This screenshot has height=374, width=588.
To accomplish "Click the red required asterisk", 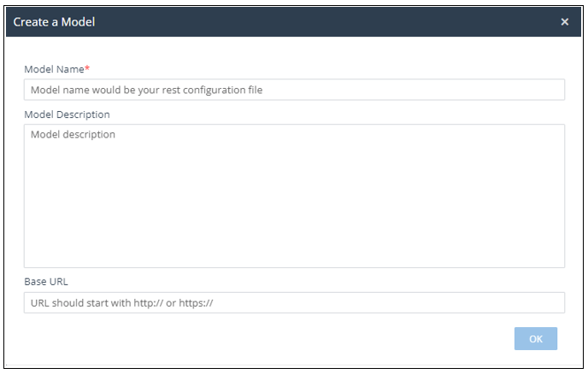I will 87,67.
